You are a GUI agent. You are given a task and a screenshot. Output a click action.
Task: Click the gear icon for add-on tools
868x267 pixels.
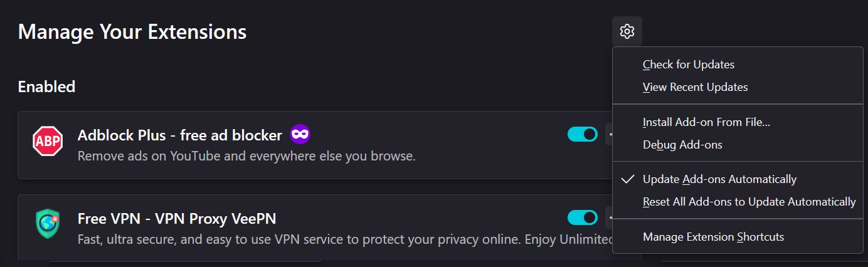click(627, 31)
